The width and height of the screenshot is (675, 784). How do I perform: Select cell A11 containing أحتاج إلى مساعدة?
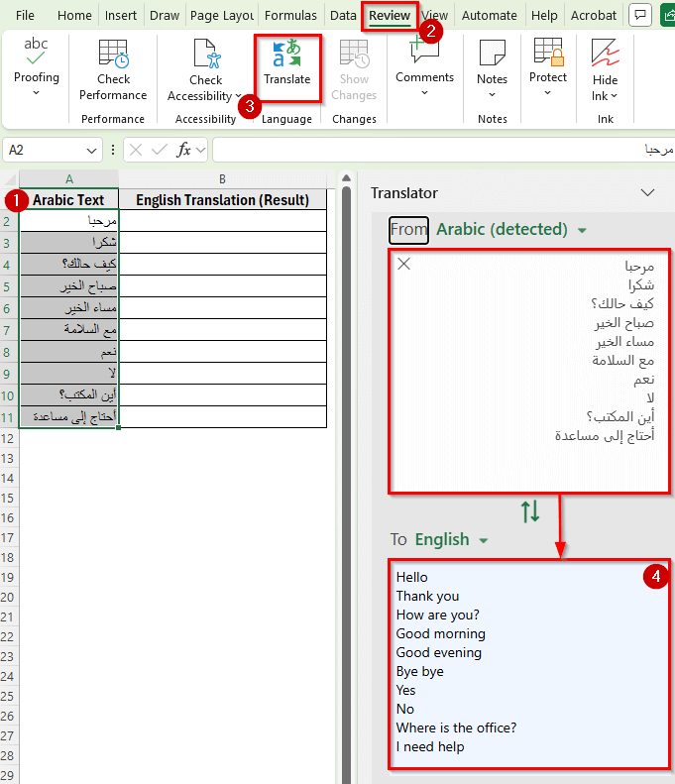(69, 416)
